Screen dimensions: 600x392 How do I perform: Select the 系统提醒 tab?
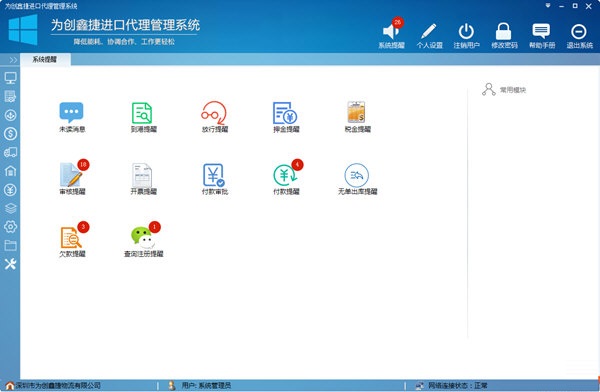(x=45, y=59)
